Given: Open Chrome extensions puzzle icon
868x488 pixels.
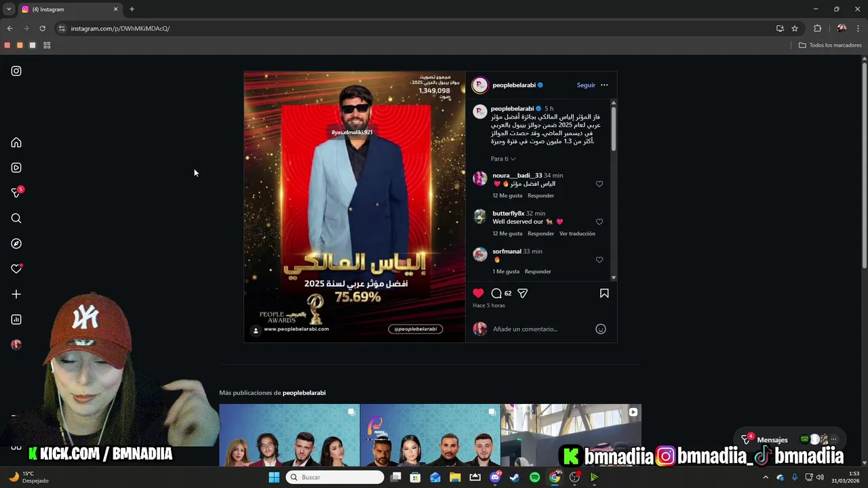Looking at the screenshot, I should [817, 28].
